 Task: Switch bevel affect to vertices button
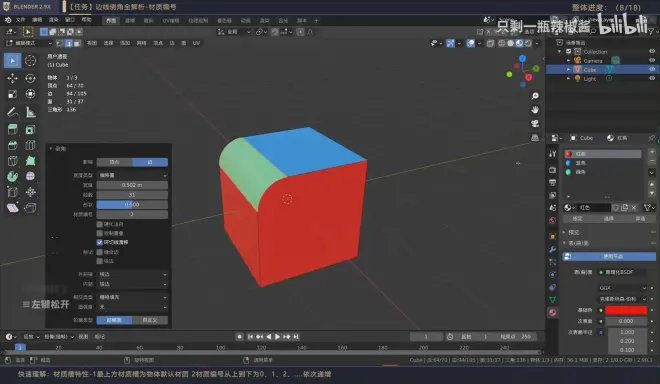tap(114, 162)
